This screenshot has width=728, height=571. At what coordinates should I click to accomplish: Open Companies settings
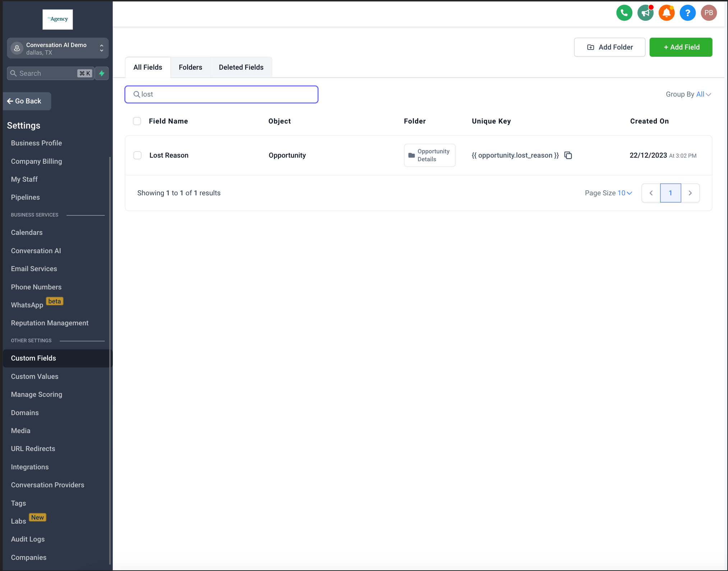pyautogui.click(x=28, y=557)
